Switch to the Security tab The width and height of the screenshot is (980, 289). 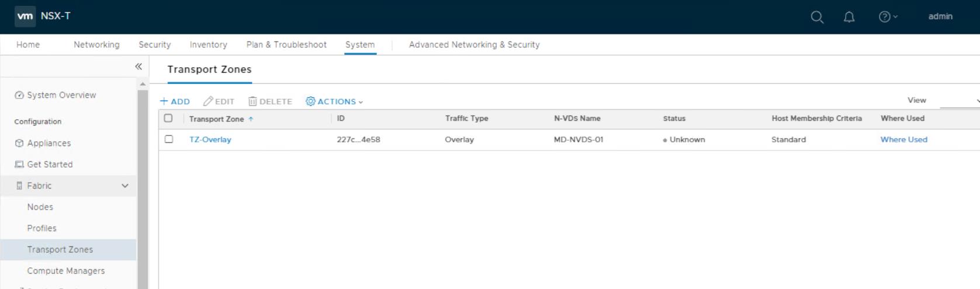click(x=154, y=44)
